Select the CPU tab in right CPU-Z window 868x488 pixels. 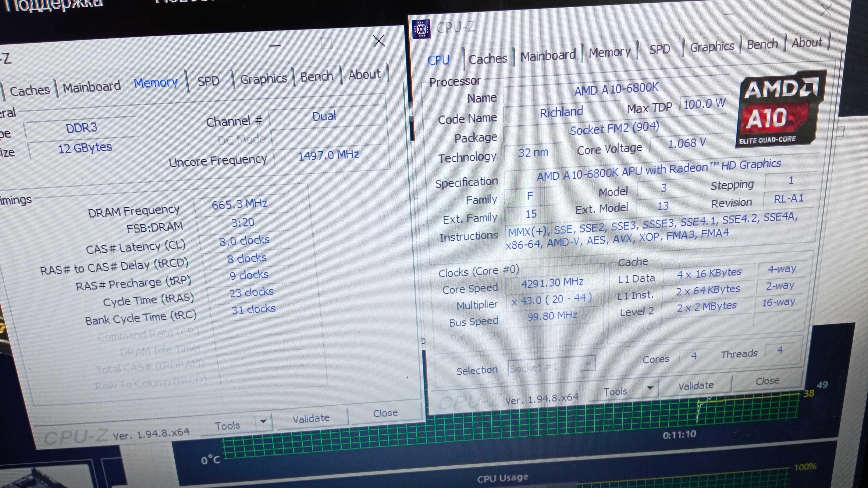pos(438,60)
